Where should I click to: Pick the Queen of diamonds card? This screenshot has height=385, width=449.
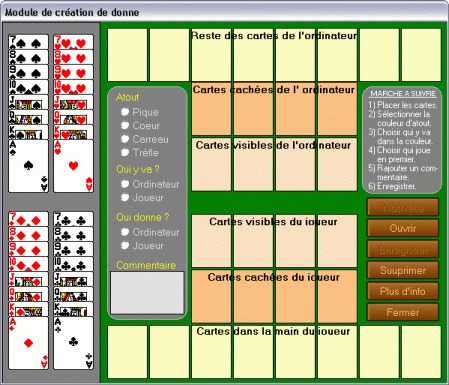coord(28,294)
